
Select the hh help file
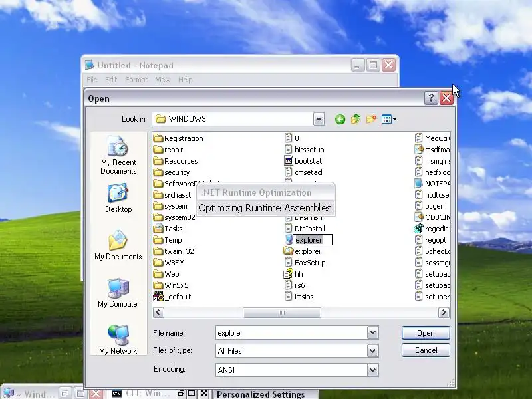293,274
